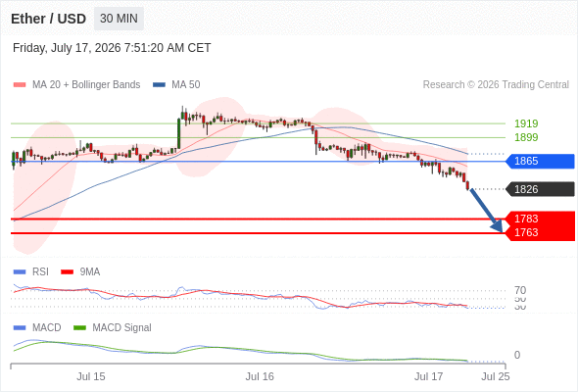Click the MACD blue legend swatch
The height and width of the screenshot is (392, 578).
pos(20,328)
